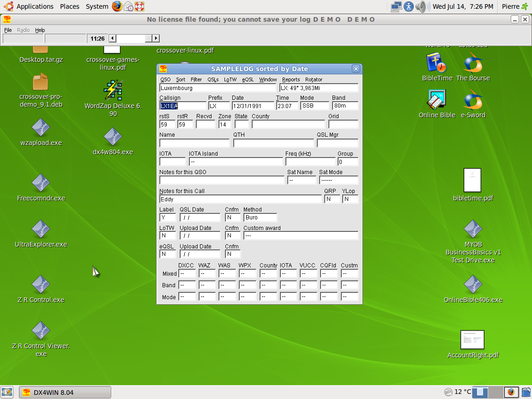This screenshot has width=532, height=399.
Task: Open the Reports menu
Action: (291, 79)
